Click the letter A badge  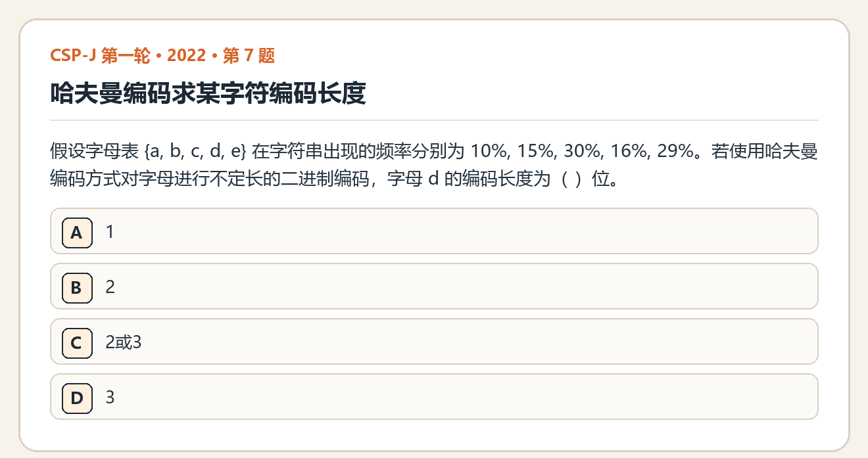point(77,232)
